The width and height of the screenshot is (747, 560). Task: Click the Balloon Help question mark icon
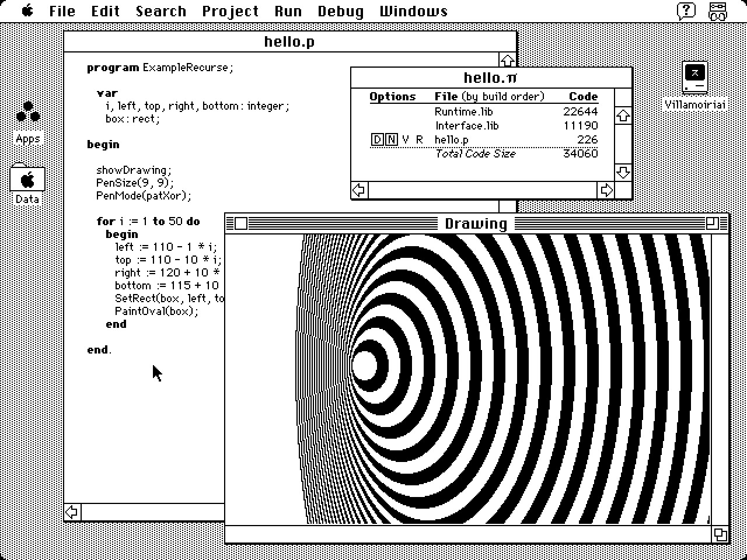pos(686,10)
